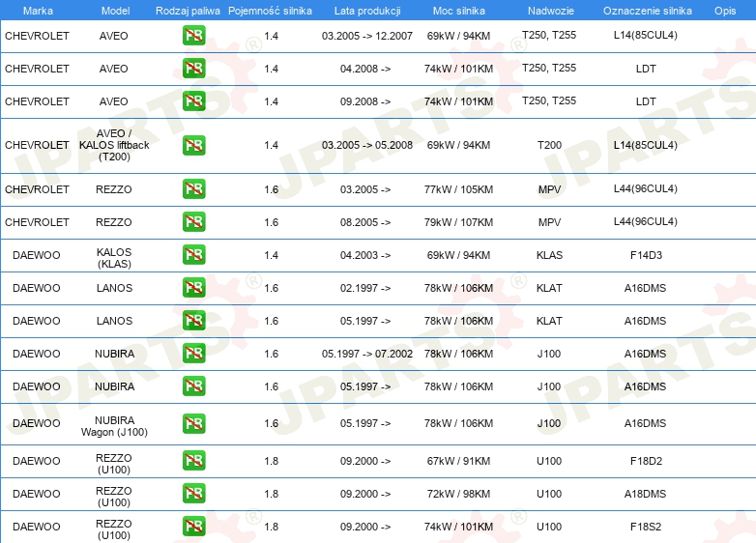Click model cell 'AVEO / KALOS liftback (T200)'
This screenshot has height=543, width=756.
114,145
